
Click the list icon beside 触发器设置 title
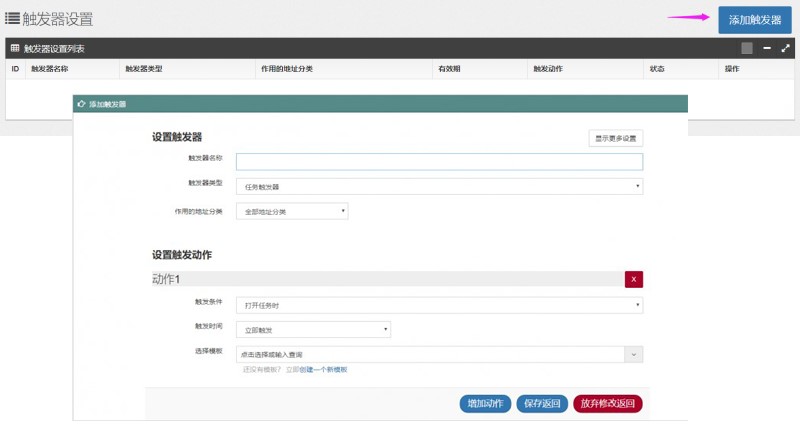(12, 17)
